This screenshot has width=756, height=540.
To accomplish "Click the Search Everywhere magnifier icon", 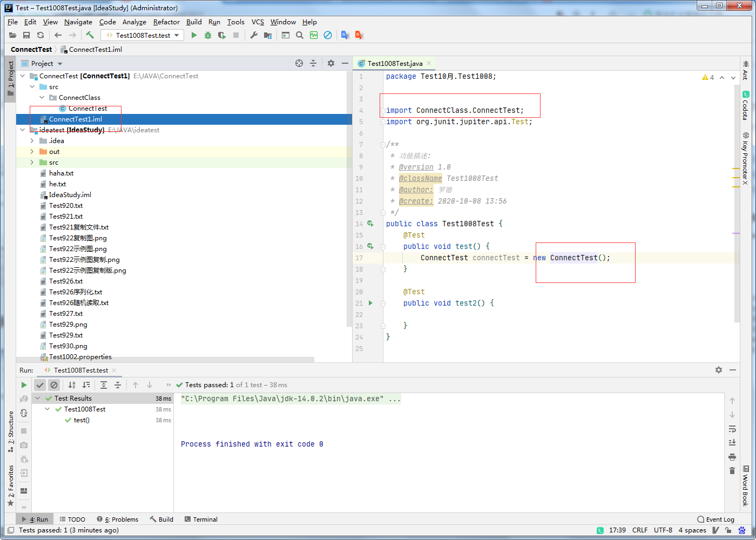I will pos(300,35).
